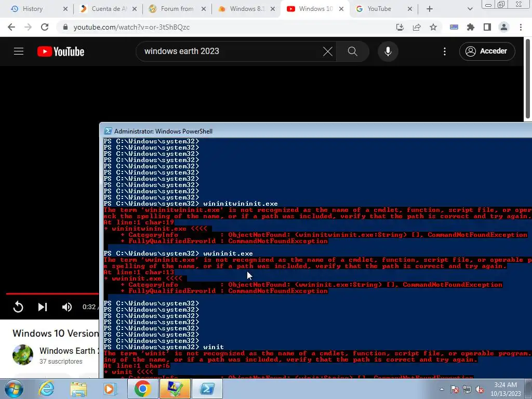Close the Windows 8.1 tab

pyautogui.click(x=272, y=9)
